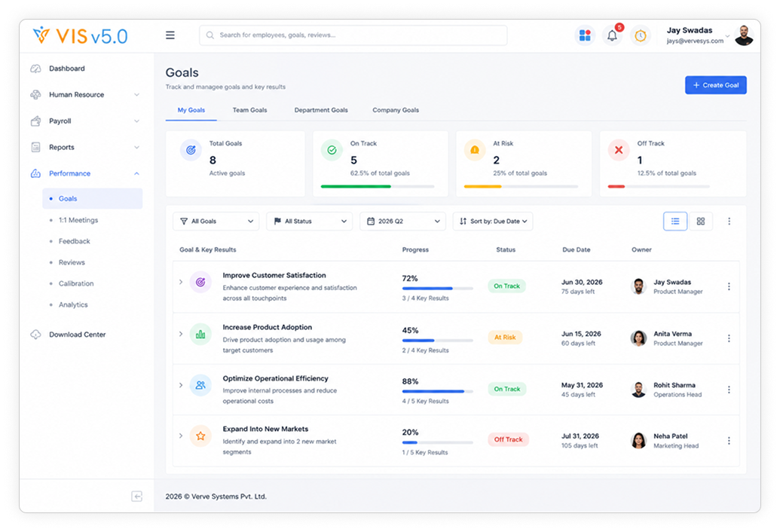Click the Create Goal button
The height and width of the screenshot is (532, 780).
pyautogui.click(x=715, y=85)
